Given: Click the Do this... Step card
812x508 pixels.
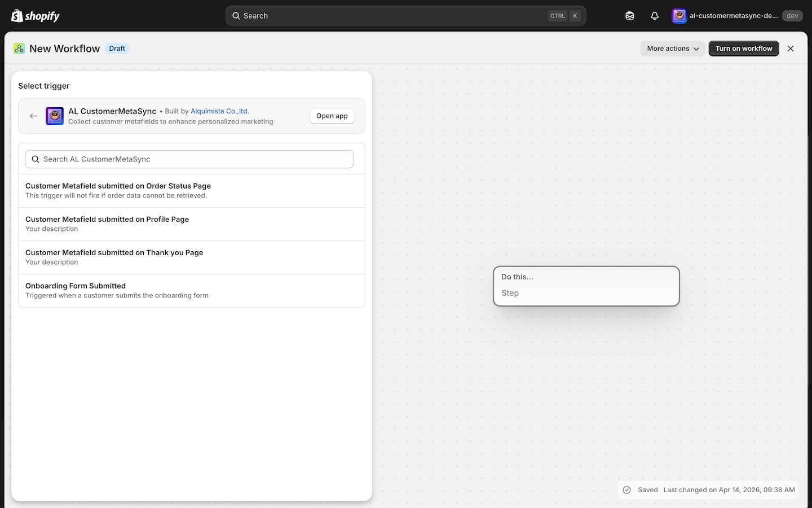Looking at the screenshot, I should (586, 286).
